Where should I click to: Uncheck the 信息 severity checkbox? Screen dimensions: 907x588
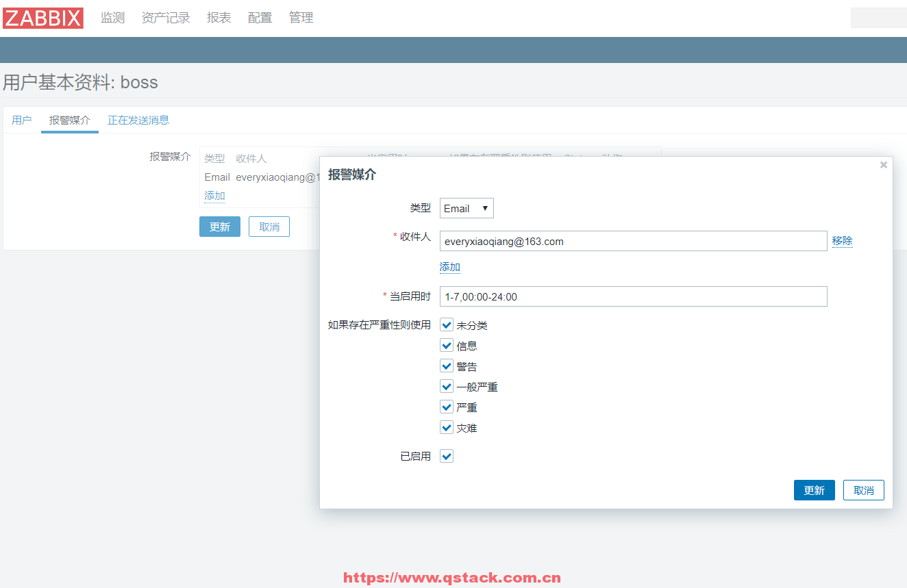(447, 346)
